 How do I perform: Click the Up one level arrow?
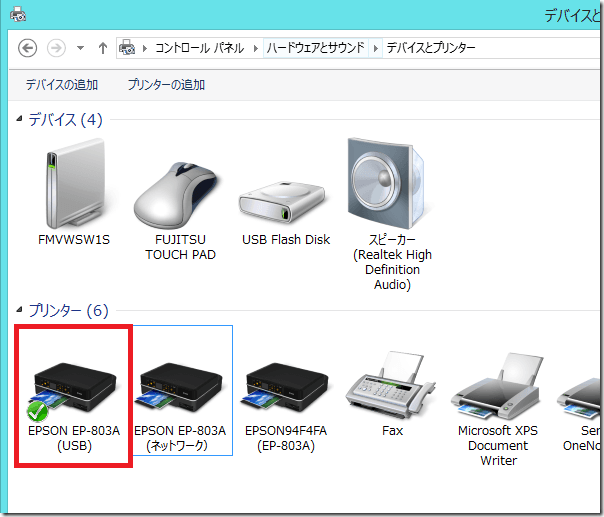click(103, 48)
